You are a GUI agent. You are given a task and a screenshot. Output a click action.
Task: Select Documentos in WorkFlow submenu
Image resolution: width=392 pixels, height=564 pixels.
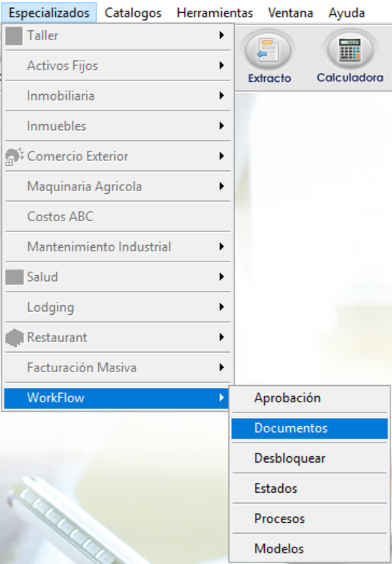(309, 428)
